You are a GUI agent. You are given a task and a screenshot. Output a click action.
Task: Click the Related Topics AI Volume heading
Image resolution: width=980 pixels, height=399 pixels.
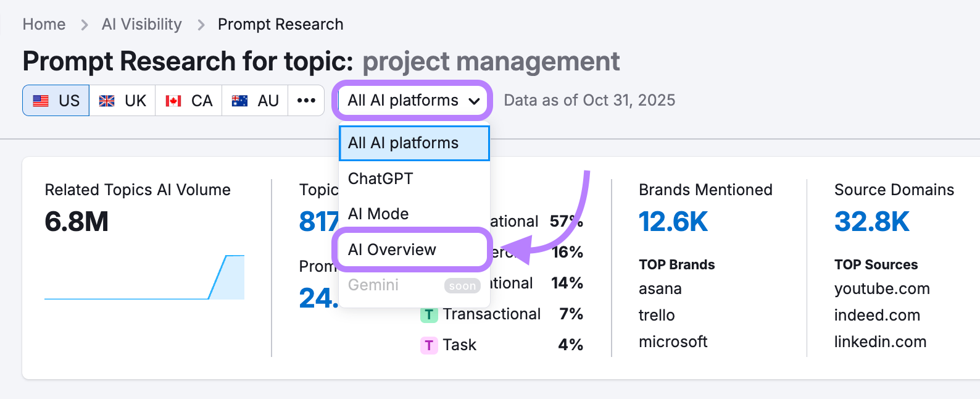click(x=138, y=190)
